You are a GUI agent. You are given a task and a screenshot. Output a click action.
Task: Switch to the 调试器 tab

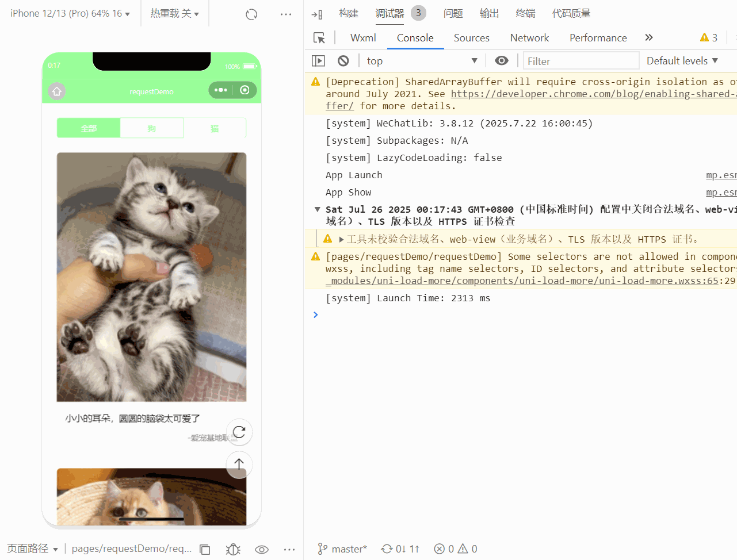pyautogui.click(x=389, y=13)
